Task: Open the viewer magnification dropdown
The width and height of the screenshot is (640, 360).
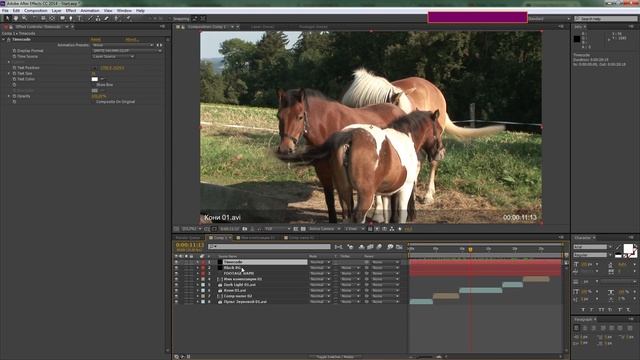Action: tap(191, 229)
